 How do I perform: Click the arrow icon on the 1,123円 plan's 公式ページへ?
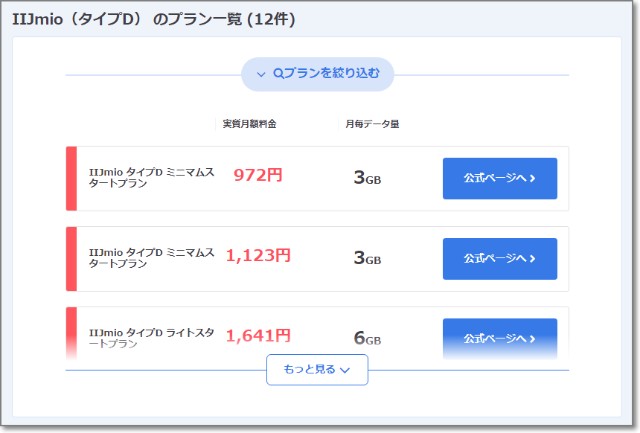point(532,259)
